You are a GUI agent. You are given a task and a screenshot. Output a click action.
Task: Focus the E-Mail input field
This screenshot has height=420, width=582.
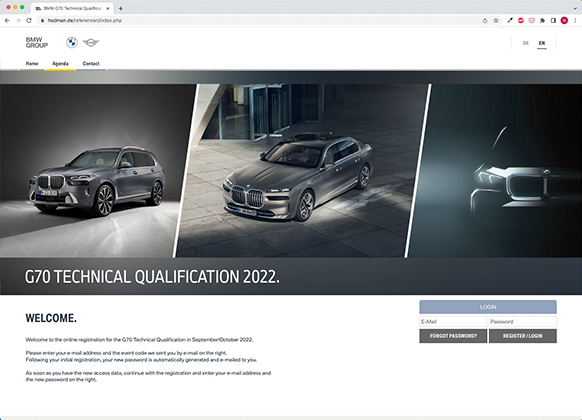(x=453, y=321)
